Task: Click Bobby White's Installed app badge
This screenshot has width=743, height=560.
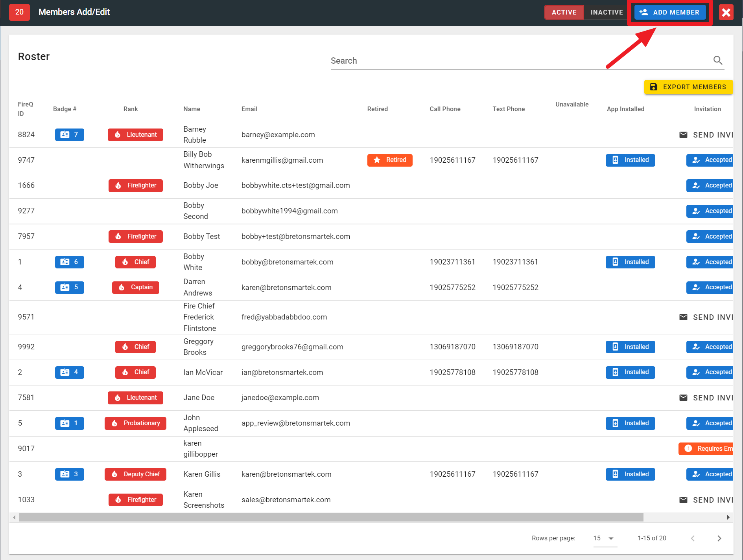Action: (x=630, y=262)
